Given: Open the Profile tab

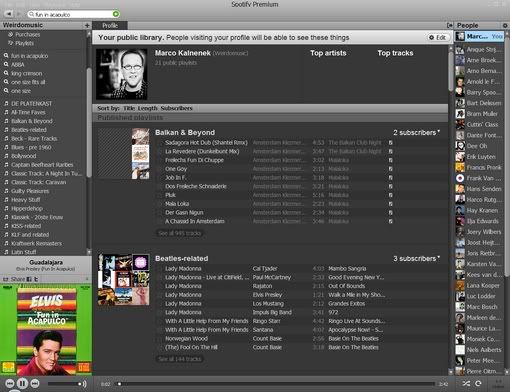Looking at the screenshot, I should 110,26.
